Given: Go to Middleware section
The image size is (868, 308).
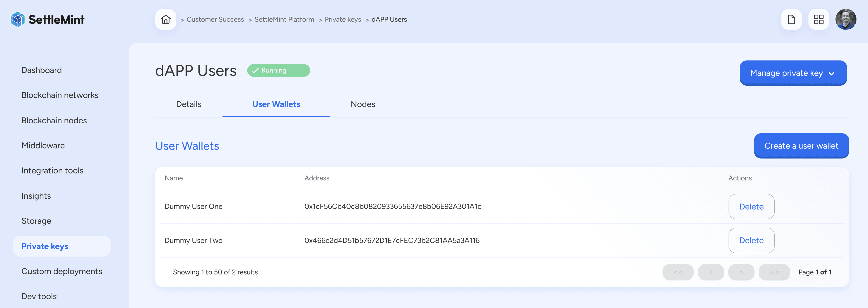Looking at the screenshot, I should pyautogui.click(x=43, y=146).
